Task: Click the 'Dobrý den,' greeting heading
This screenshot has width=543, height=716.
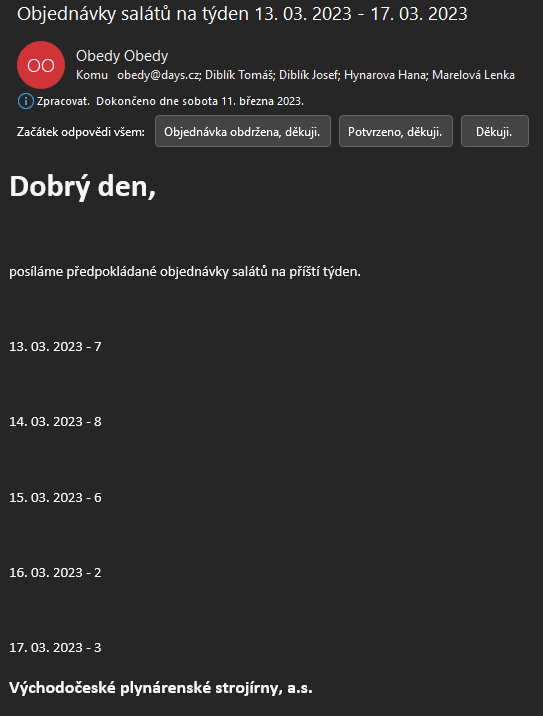Action: (83, 187)
